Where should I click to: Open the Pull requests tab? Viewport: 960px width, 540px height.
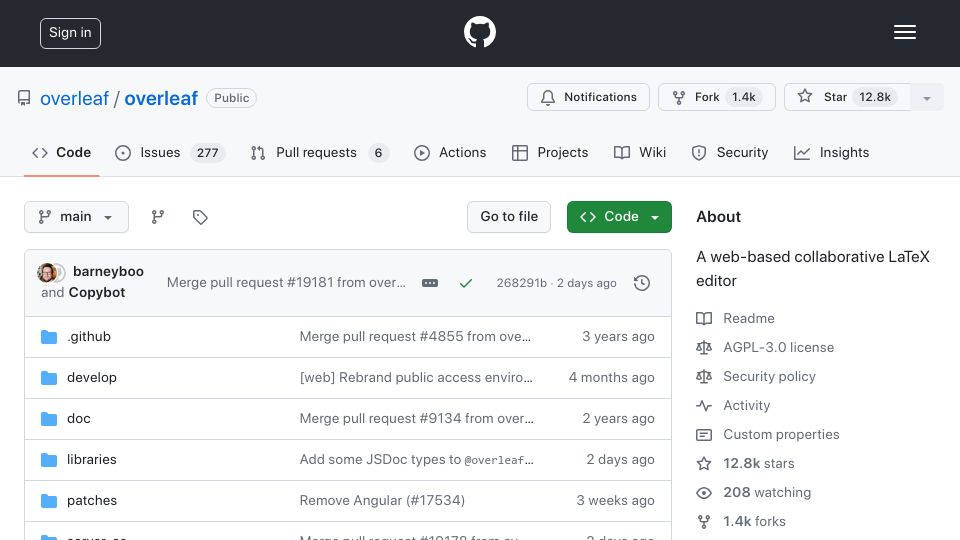pos(319,152)
